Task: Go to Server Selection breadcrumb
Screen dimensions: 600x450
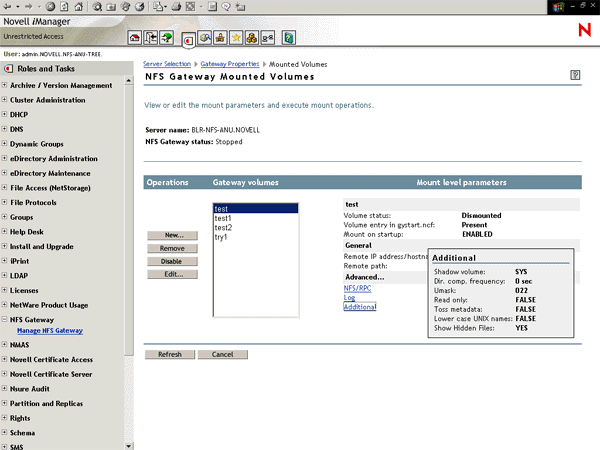Action: (x=167, y=64)
